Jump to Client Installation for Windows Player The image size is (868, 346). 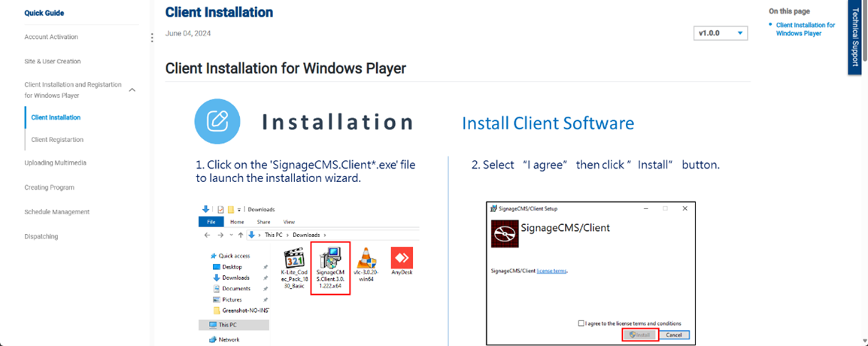pos(805,29)
